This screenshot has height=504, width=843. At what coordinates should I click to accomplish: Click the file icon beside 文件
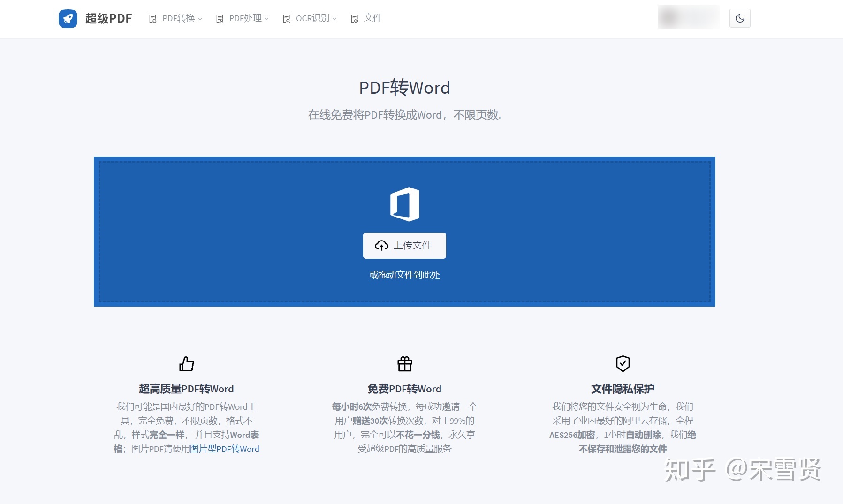pyautogui.click(x=354, y=19)
